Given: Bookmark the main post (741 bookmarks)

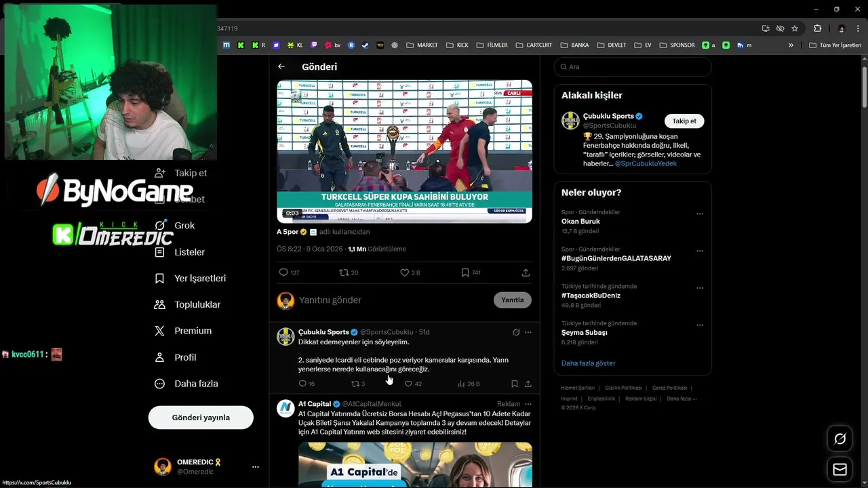Looking at the screenshot, I should pos(471,272).
